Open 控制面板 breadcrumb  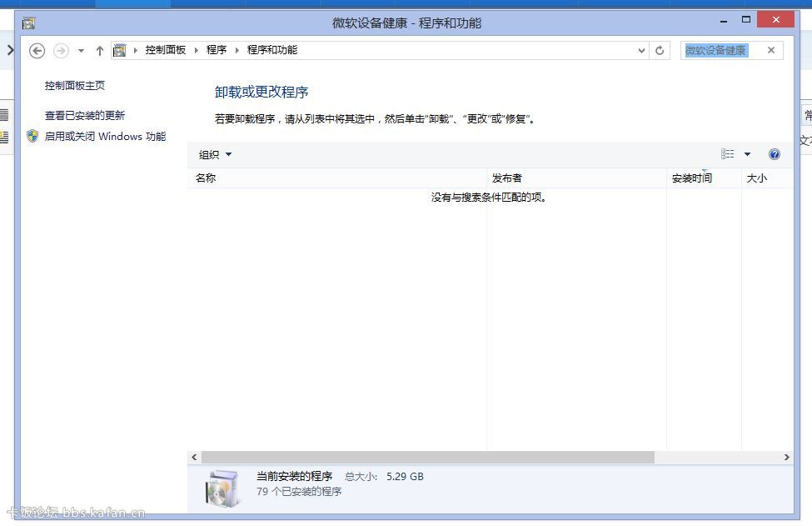166,50
